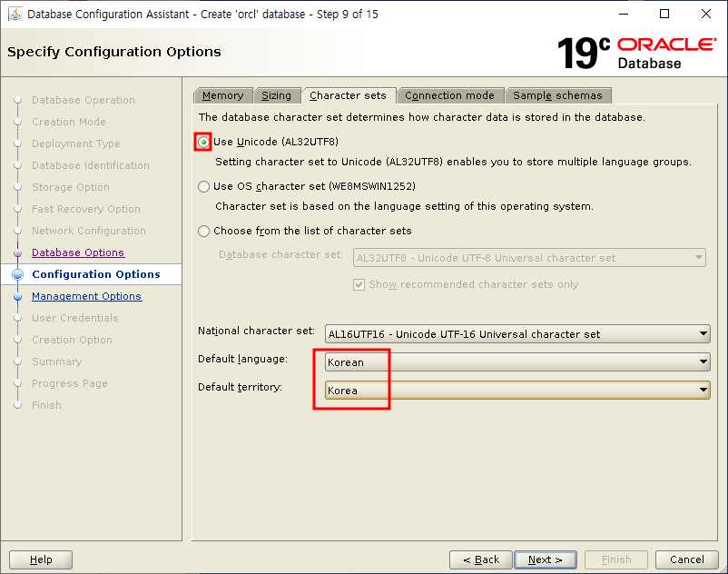Select the Character sets tab
The image size is (728, 574).
tap(349, 95)
